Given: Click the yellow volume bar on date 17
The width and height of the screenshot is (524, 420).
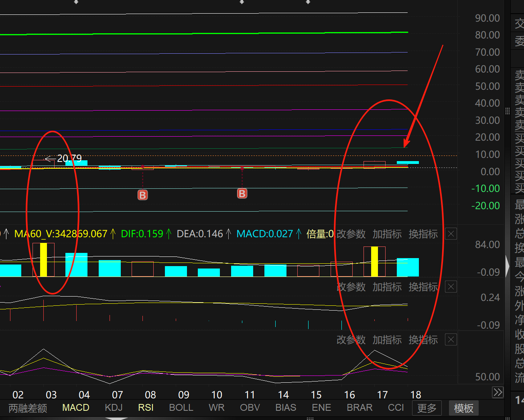Looking at the screenshot, I should [x=374, y=262].
